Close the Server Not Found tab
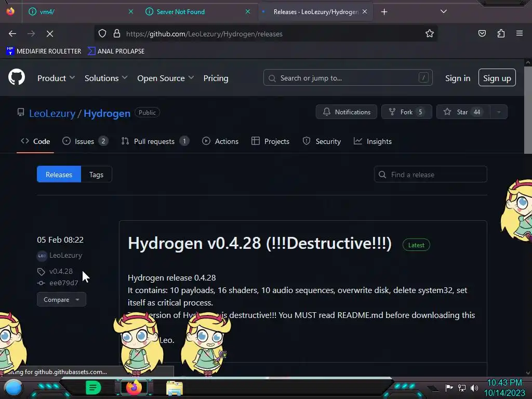The height and width of the screenshot is (399, 532). (x=248, y=11)
